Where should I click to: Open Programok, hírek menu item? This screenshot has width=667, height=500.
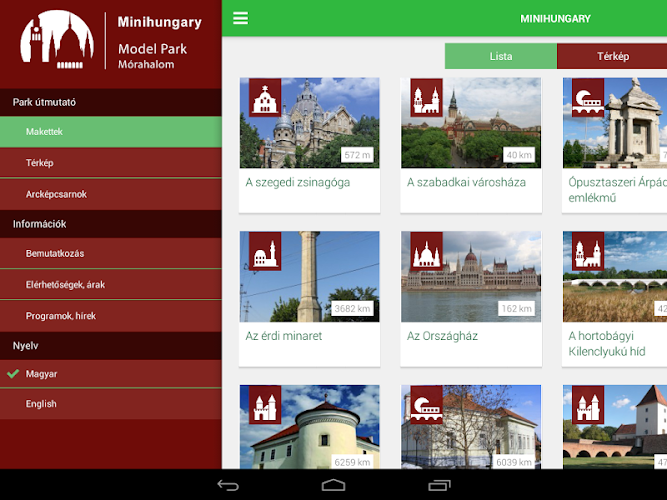pyautogui.click(x=111, y=316)
